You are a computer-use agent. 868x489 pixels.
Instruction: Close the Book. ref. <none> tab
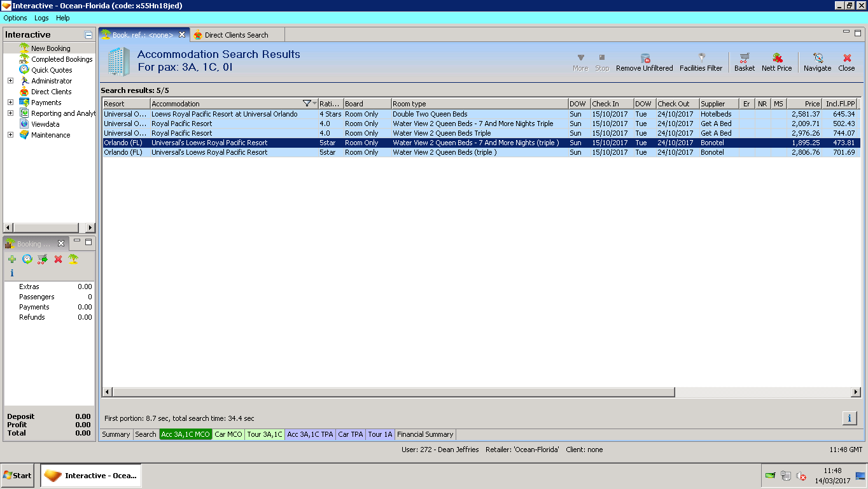(x=182, y=34)
